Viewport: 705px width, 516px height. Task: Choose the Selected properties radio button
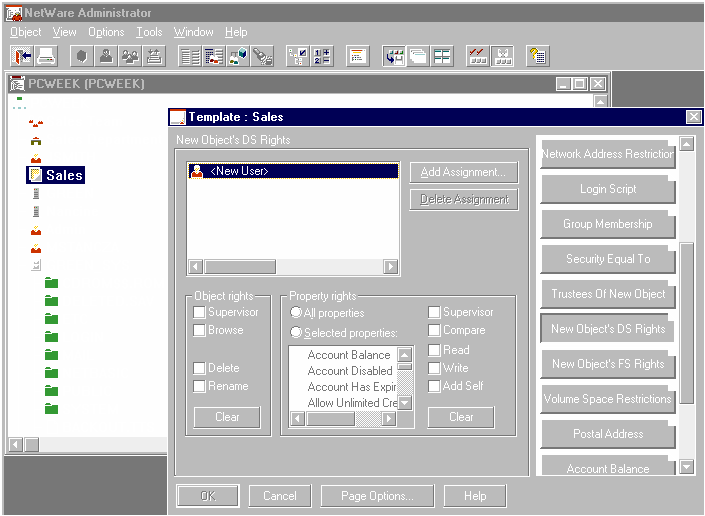click(296, 332)
